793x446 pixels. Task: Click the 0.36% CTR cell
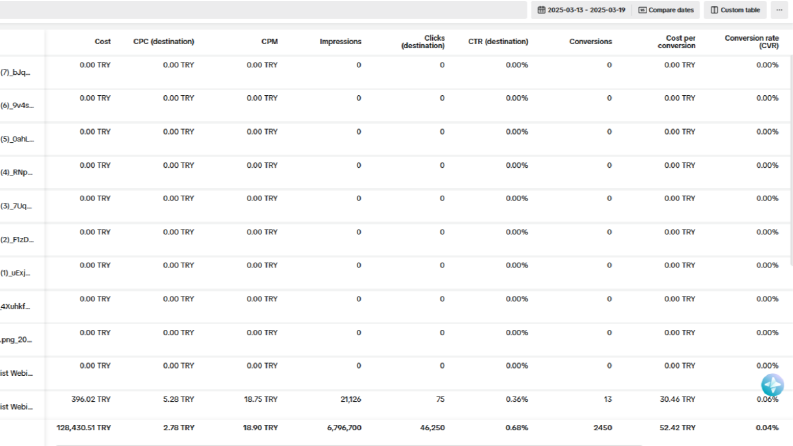coord(517,399)
